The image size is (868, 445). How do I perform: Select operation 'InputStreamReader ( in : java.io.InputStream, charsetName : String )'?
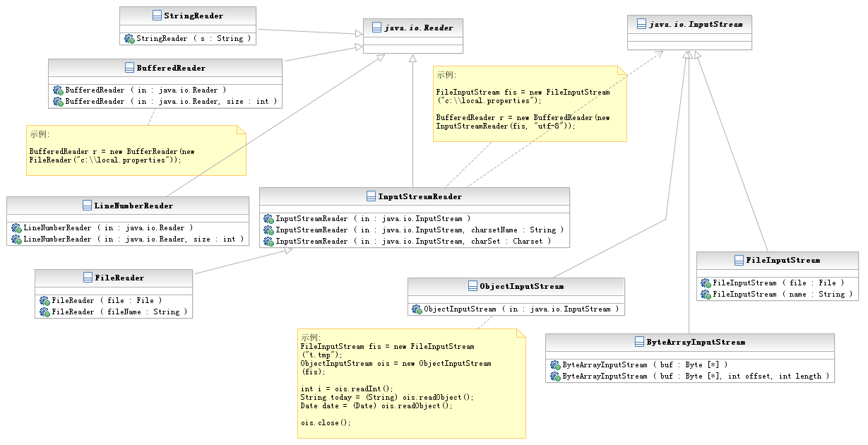coord(420,230)
